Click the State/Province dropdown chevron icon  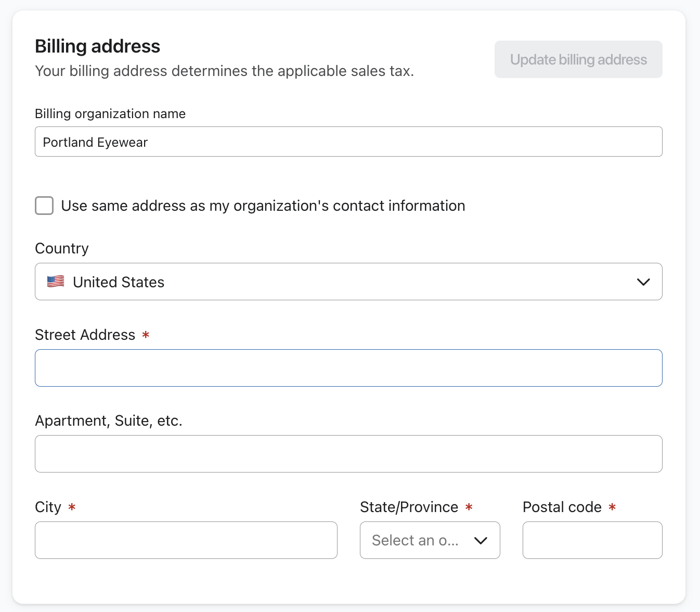[481, 540]
